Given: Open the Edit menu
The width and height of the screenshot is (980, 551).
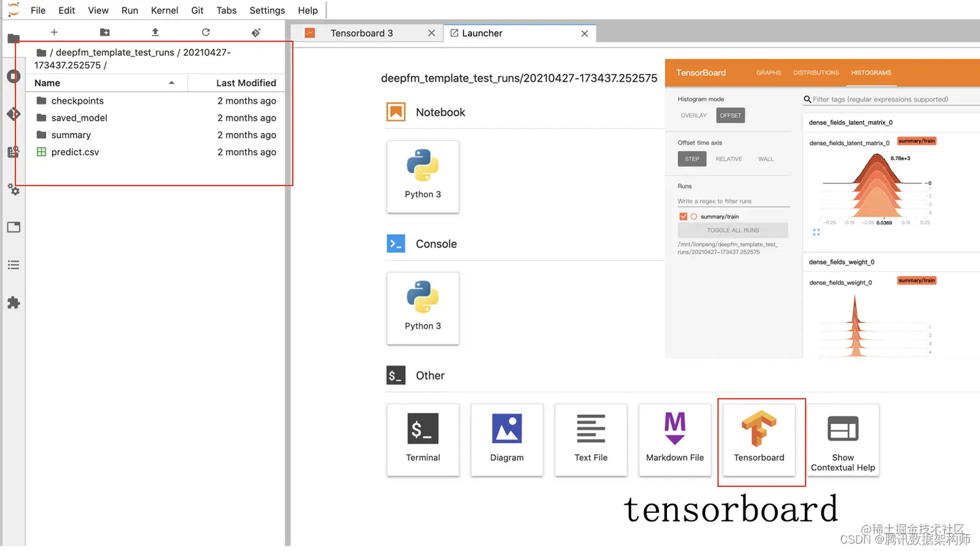Looking at the screenshot, I should [x=67, y=10].
